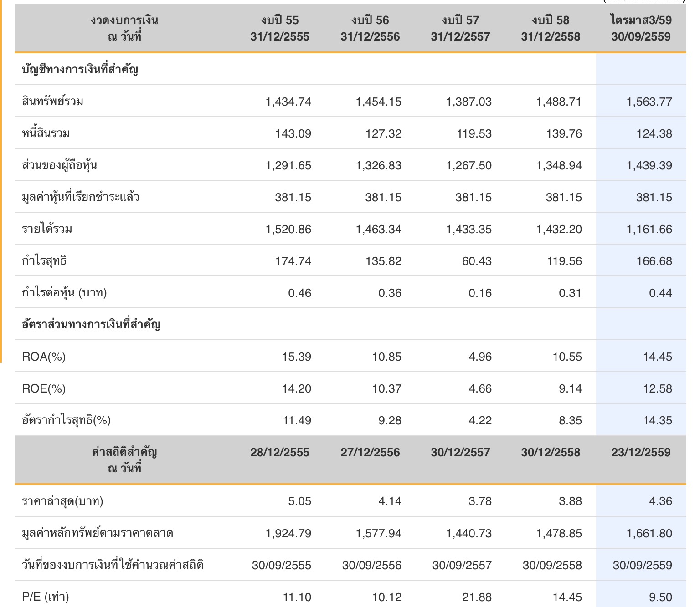Click the งบปี 55 31/12/2555 column header
The height and width of the screenshot is (607, 700).
coord(280,28)
